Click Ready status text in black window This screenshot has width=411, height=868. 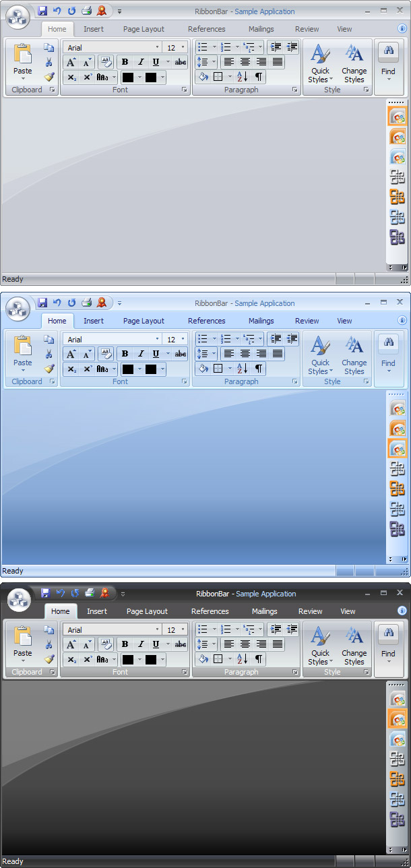pos(13,861)
